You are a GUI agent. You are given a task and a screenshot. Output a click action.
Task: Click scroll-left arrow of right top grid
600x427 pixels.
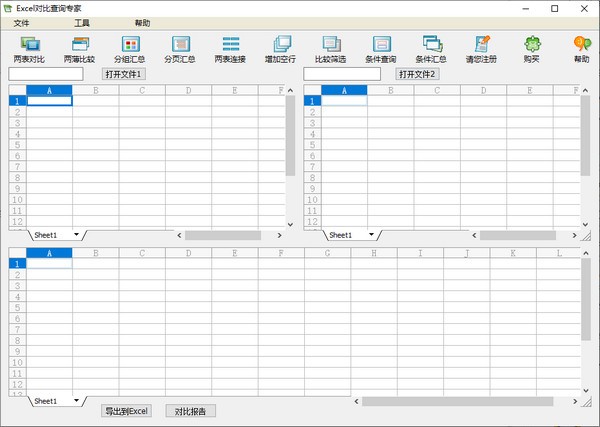[x=474, y=235]
